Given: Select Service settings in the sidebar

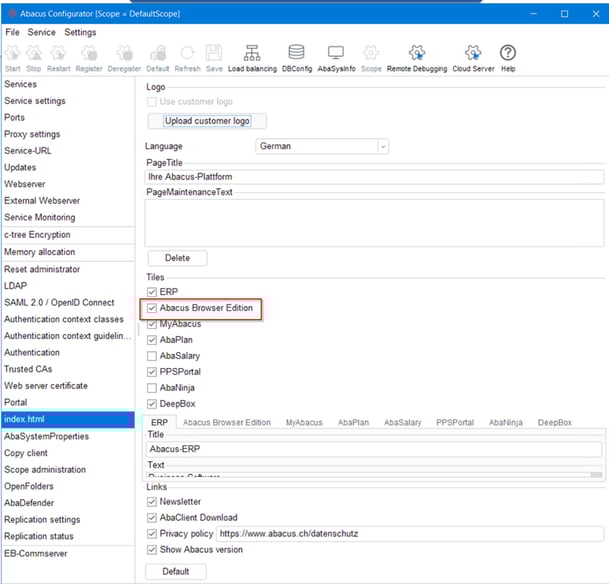Looking at the screenshot, I should click(x=68, y=101).
